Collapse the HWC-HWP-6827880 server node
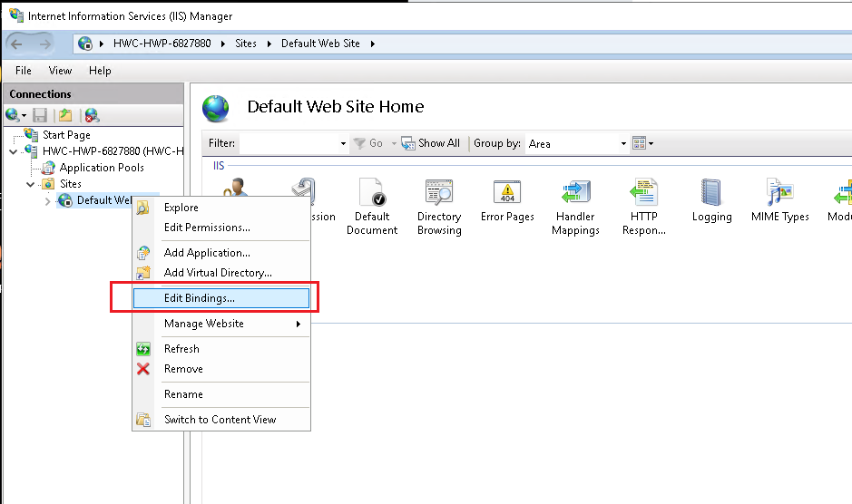The height and width of the screenshot is (504, 852). (14, 151)
